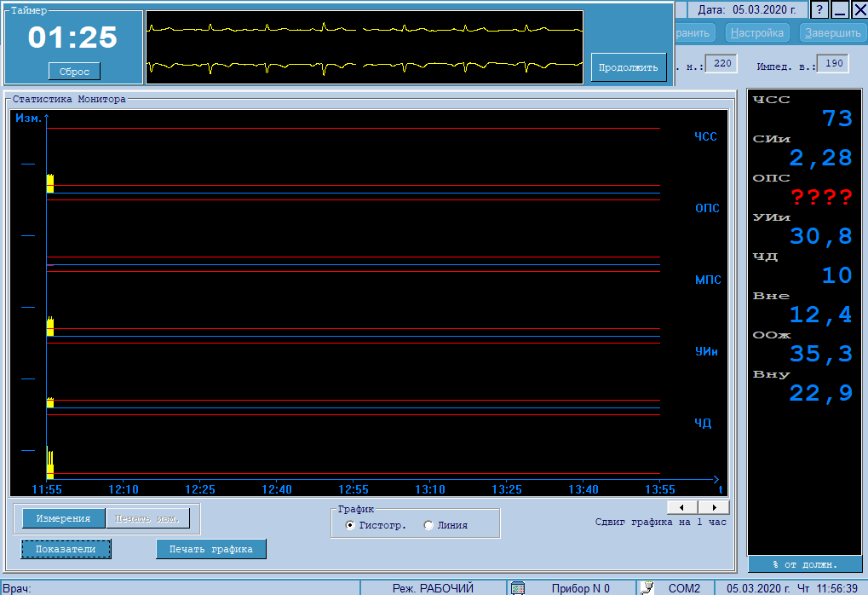
Task: Click the '% от должн.' bar
Action: pyautogui.click(x=805, y=564)
